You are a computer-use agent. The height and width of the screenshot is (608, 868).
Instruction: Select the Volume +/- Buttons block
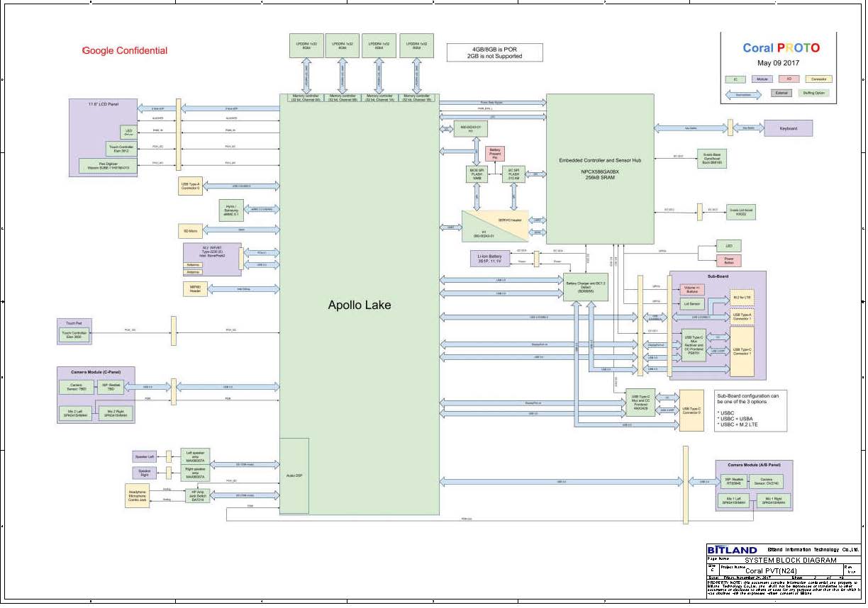(x=693, y=289)
